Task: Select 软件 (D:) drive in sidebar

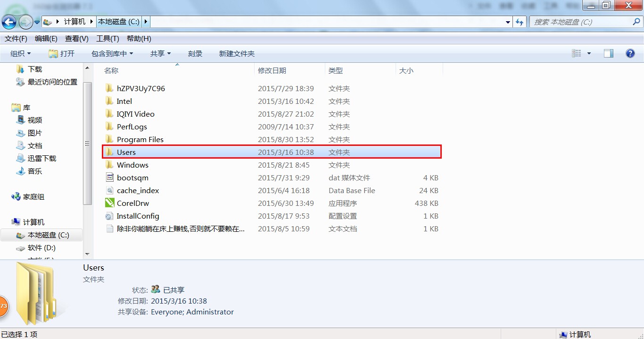Action: [41, 247]
